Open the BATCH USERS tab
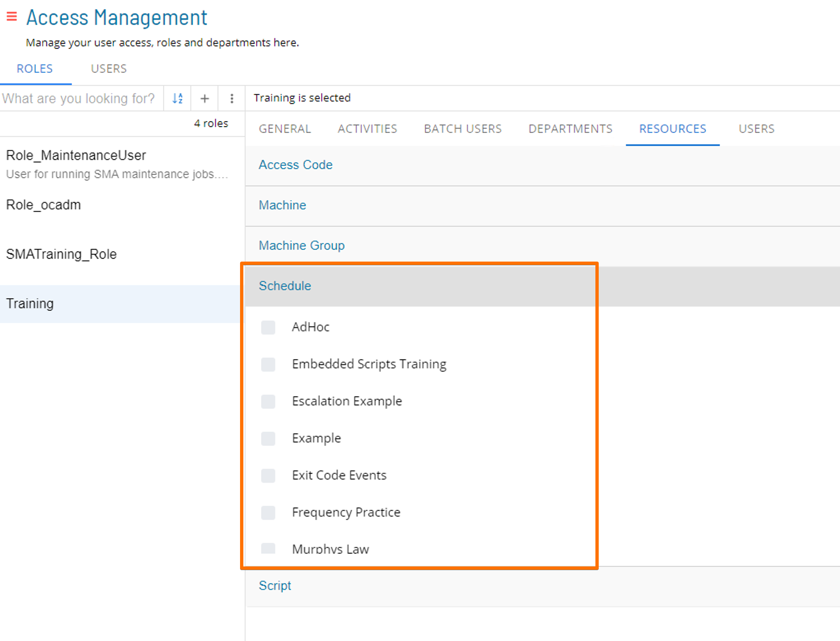840x641 pixels. click(463, 129)
